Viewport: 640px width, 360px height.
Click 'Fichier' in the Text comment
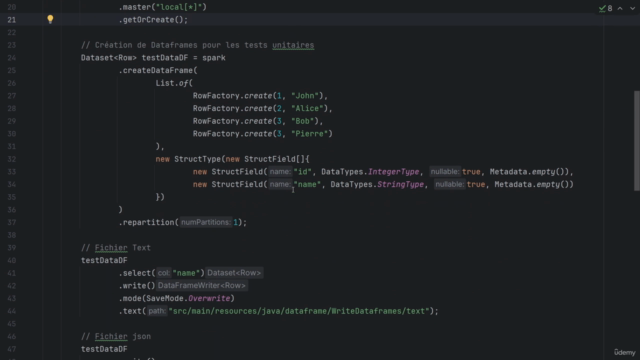click(111, 247)
